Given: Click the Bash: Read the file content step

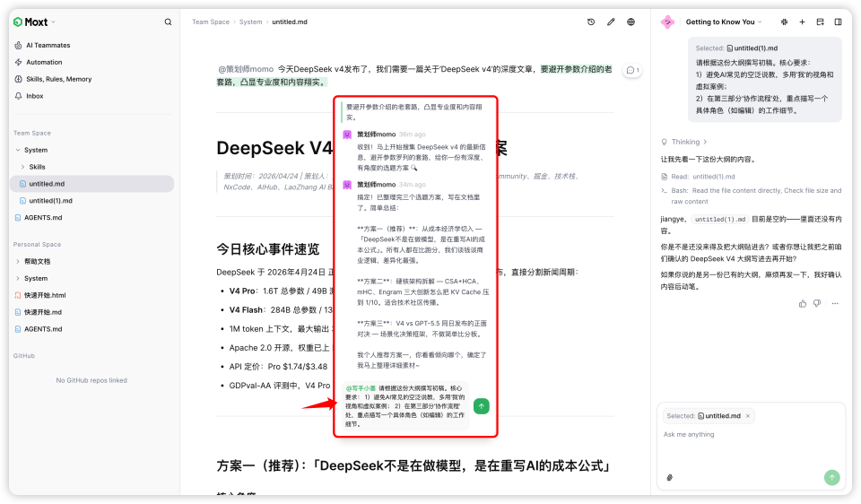Looking at the screenshot, I should [752, 196].
